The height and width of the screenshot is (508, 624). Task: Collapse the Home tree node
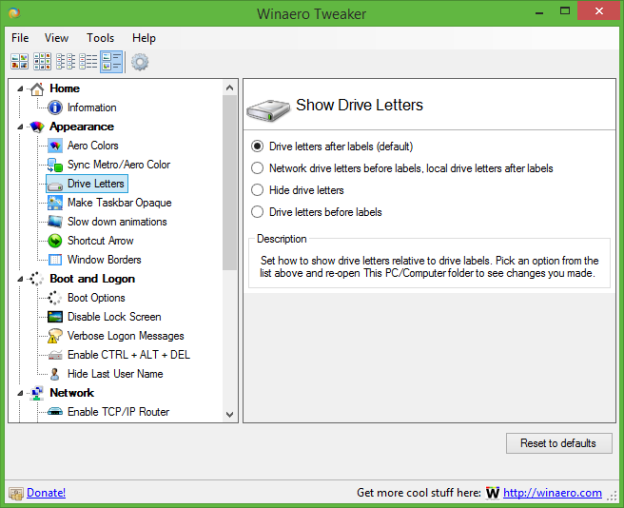click(20, 89)
